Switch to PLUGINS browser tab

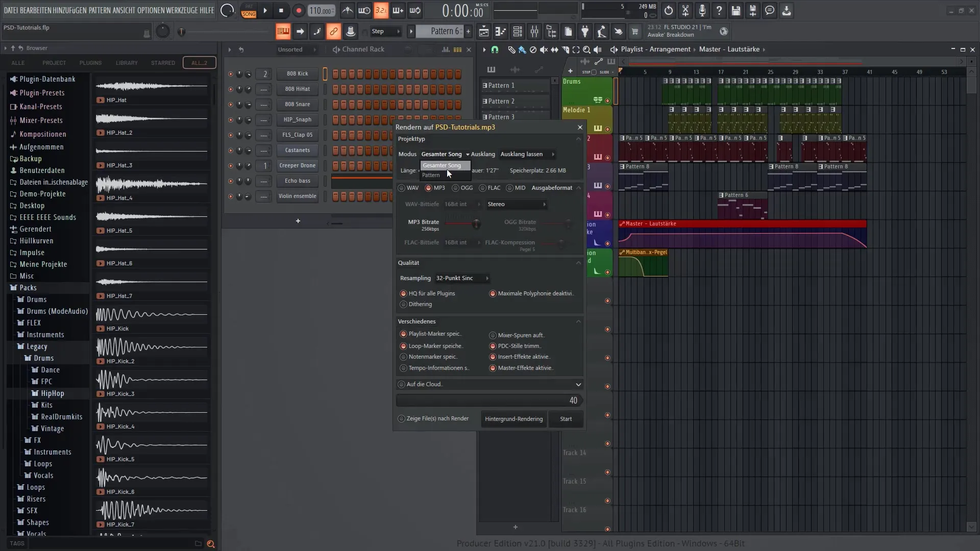click(90, 63)
